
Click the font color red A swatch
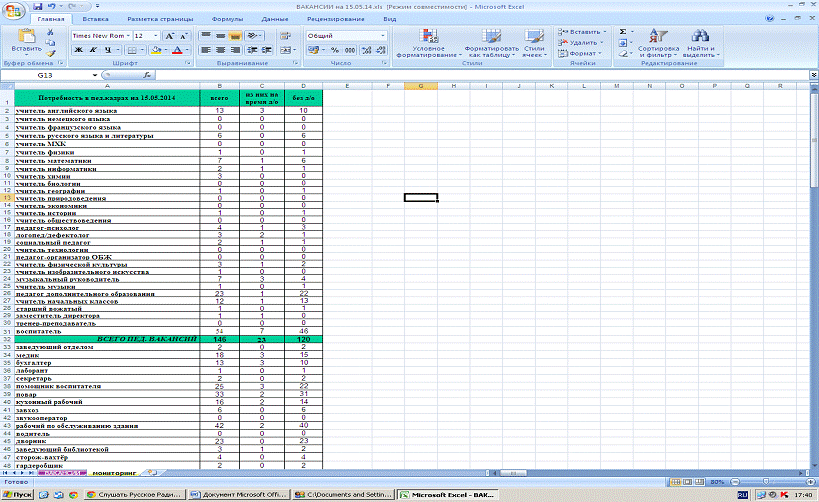point(175,49)
